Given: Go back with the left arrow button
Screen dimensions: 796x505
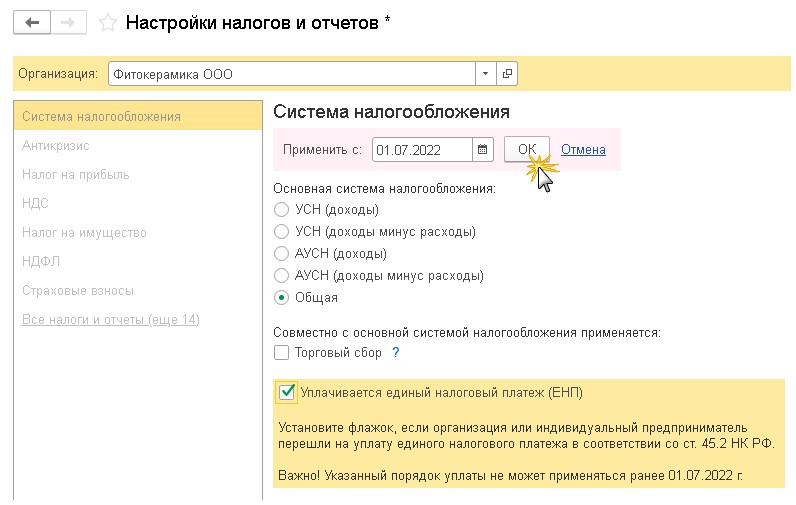Looking at the screenshot, I should click(x=32, y=23).
